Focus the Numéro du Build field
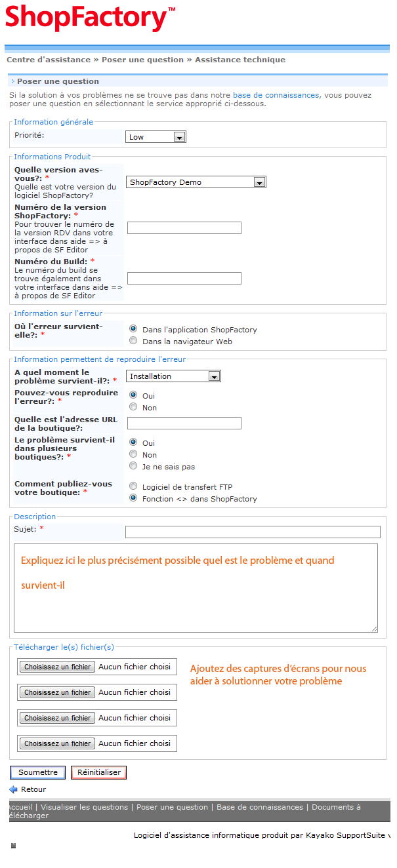The width and height of the screenshot is (397, 868). 184,279
